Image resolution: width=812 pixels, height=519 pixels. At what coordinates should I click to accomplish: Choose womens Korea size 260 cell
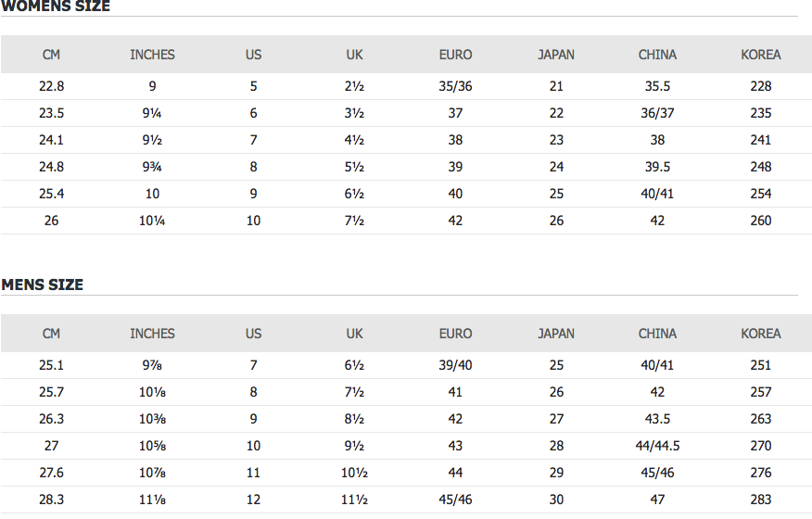(760, 221)
